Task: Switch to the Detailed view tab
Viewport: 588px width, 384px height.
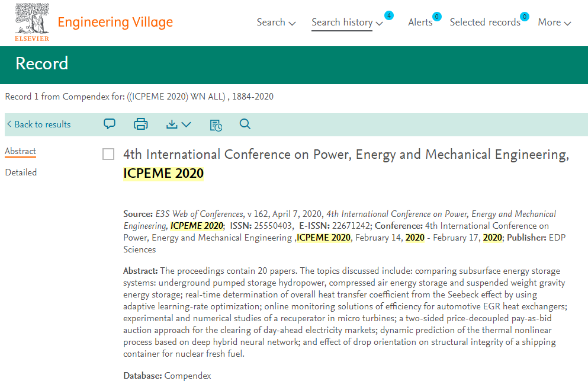Action: 21,172
